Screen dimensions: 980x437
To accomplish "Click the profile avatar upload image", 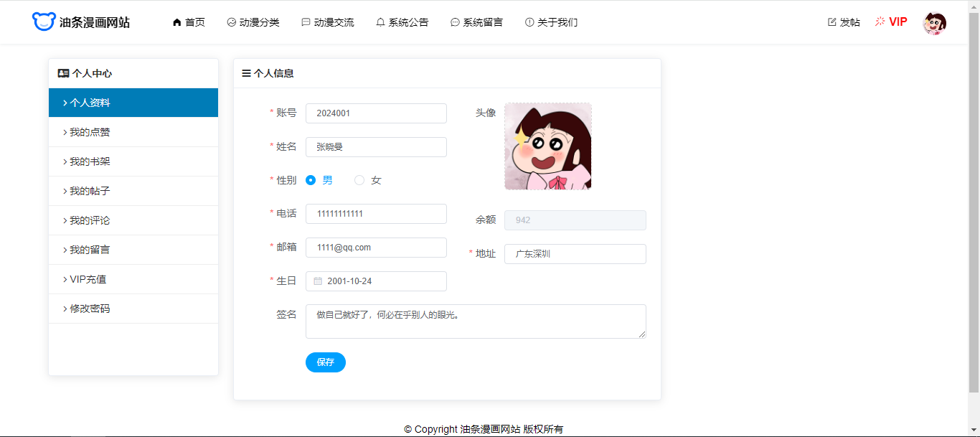I will pyautogui.click(x=548, y=146).
